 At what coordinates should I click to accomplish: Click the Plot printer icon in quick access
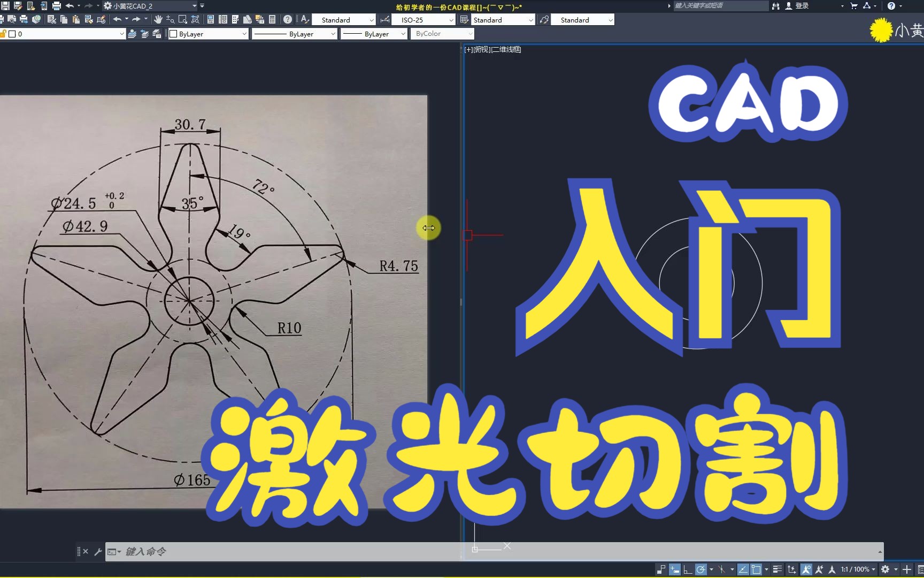pyautogui.click(x=56, y=6)
